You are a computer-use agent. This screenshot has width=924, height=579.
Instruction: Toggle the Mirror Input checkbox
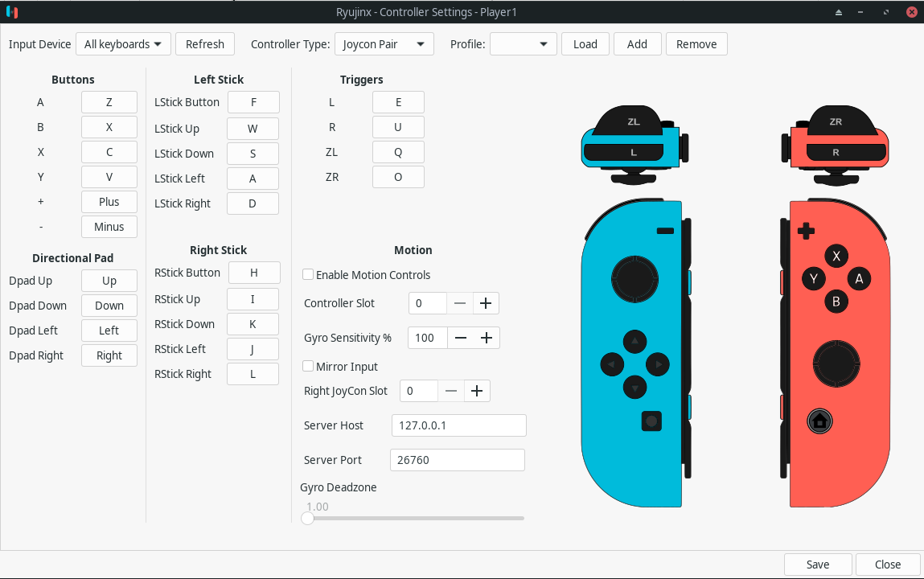coord(308,367)
